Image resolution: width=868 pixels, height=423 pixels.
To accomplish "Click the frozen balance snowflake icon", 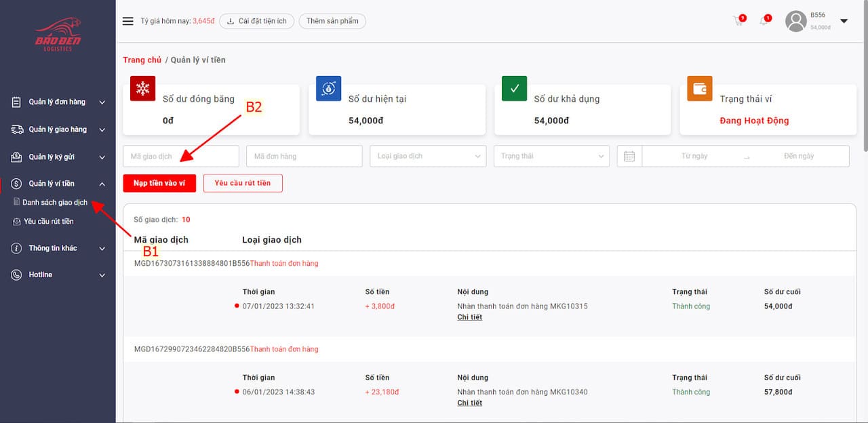I will 142,89.
